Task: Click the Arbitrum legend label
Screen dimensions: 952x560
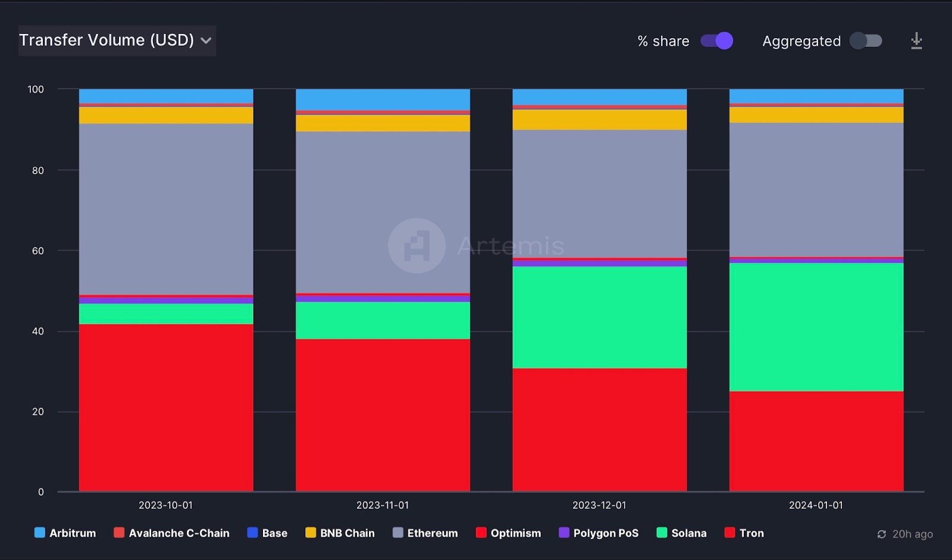Action: pos(73,533)
